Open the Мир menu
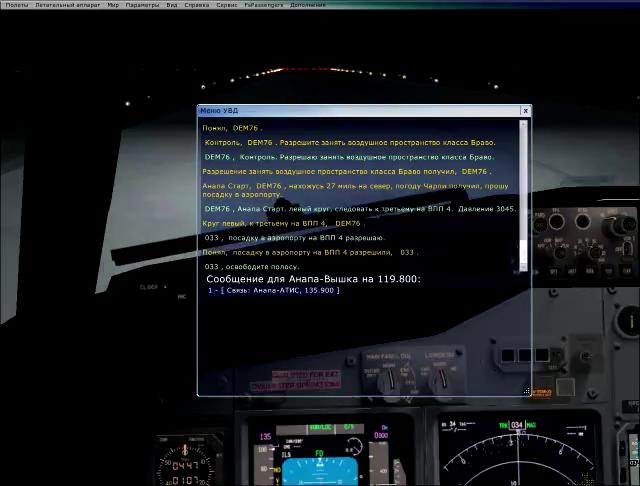 (113, 5)
